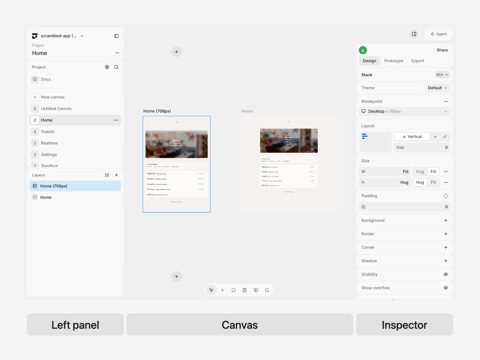
Task: Toggle the Show overflow eye icon
Action: click(446, 288)
